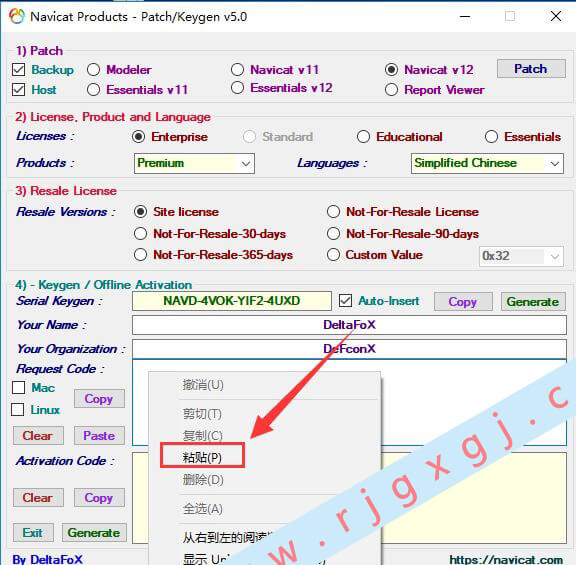Screen dimensions: 576x565
Task: Select 全选(A) in the context menu
Action: click(202, 509)
